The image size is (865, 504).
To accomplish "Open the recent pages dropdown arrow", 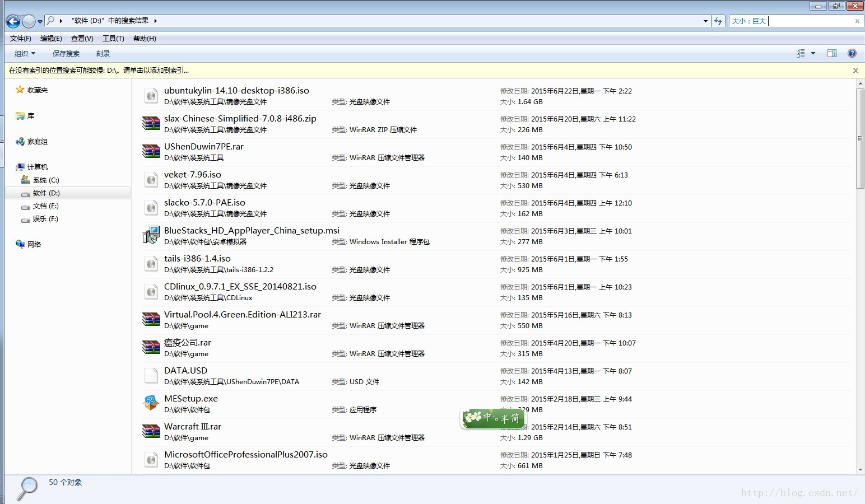I will (x=40, y=22).
